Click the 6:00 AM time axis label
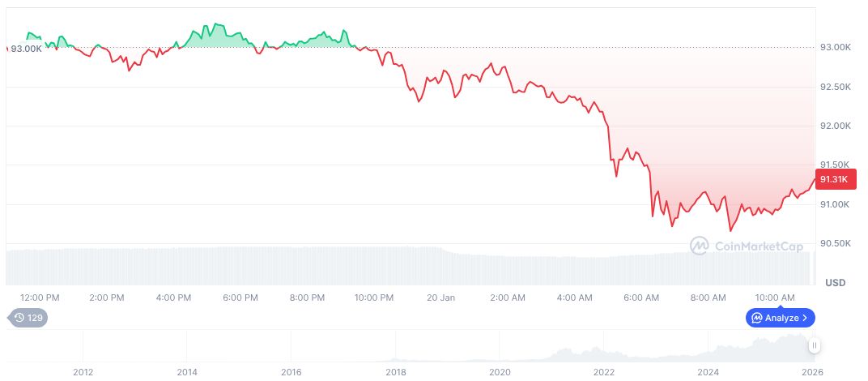The width and height of the screenshot is (868, 381). coord(641,298)
